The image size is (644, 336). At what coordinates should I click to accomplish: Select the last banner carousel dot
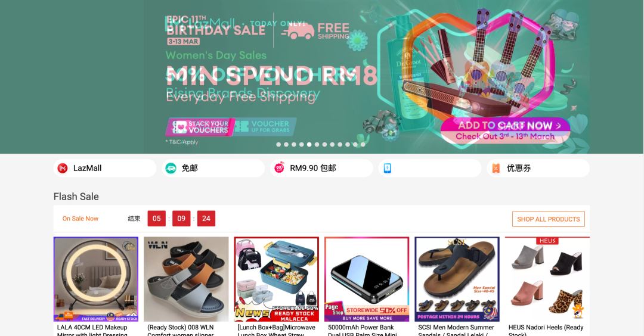[x=363, y=144]
